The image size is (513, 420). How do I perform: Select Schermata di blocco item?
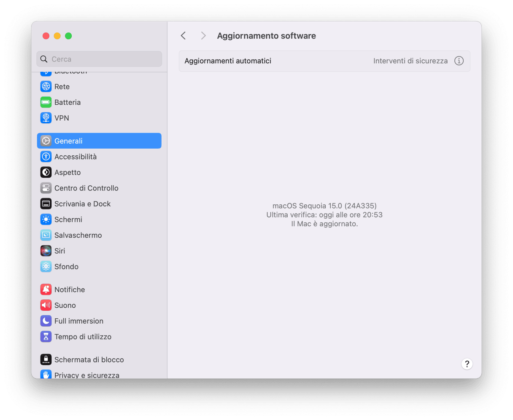[89, 360]
